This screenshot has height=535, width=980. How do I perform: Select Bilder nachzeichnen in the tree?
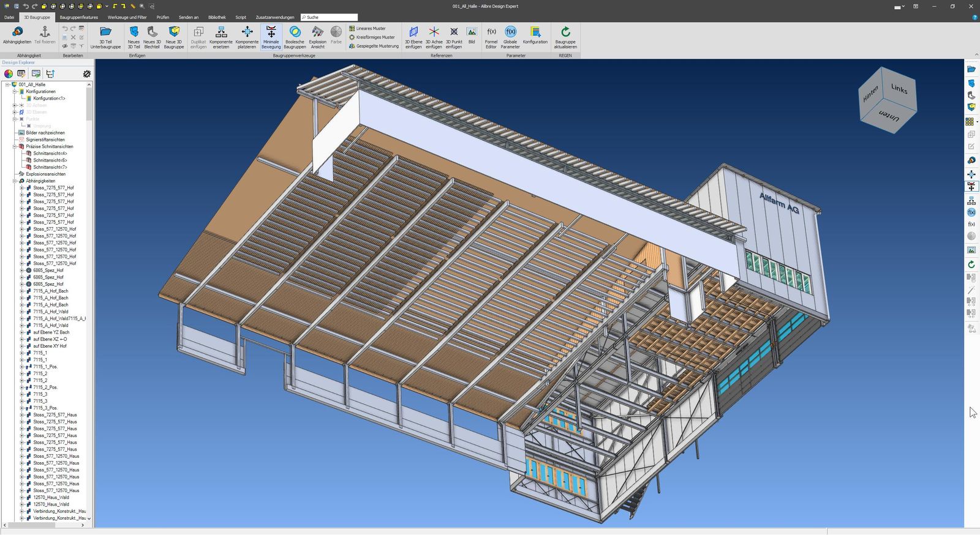pyautogui.click(x=45, y=133)
